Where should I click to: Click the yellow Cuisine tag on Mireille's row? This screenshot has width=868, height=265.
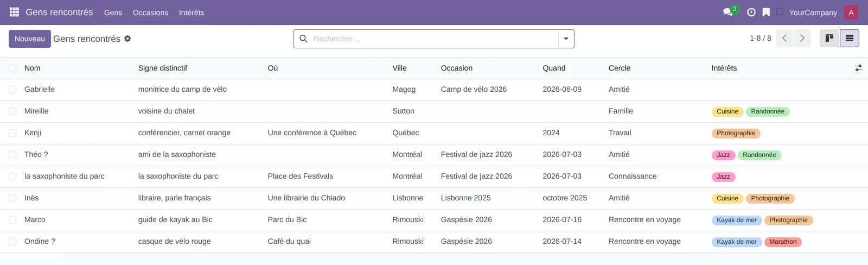(x=727, y=111)
